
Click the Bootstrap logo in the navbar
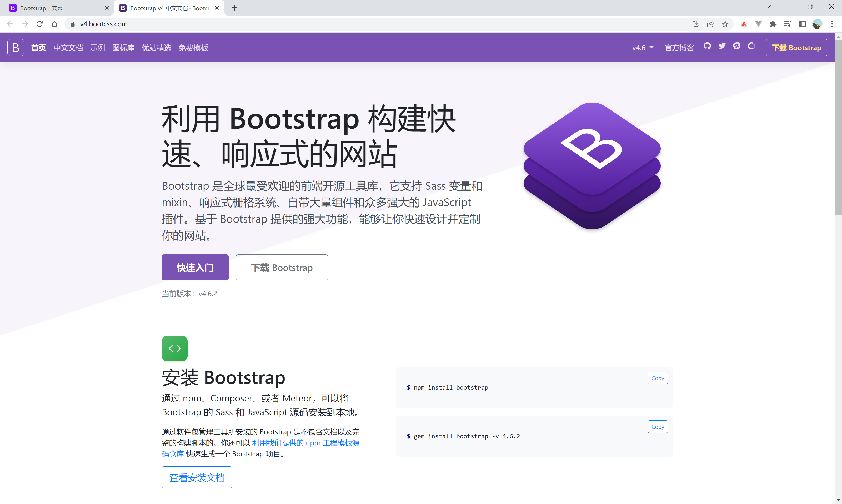coord(15,47)
